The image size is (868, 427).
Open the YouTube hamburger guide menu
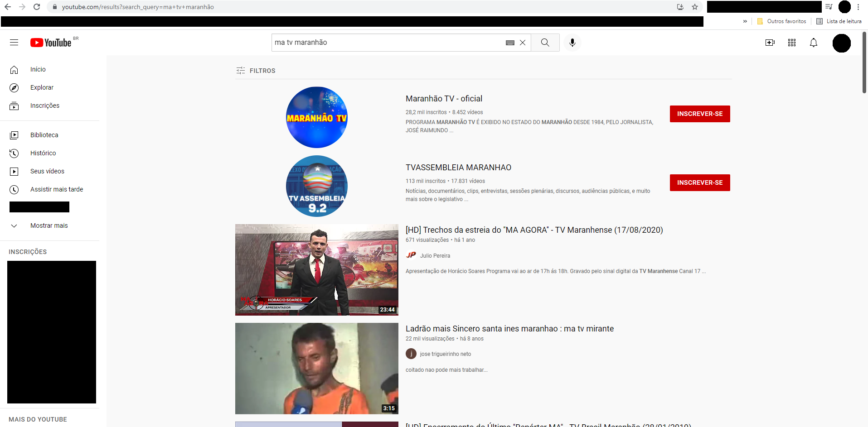[x=14, y=43]
